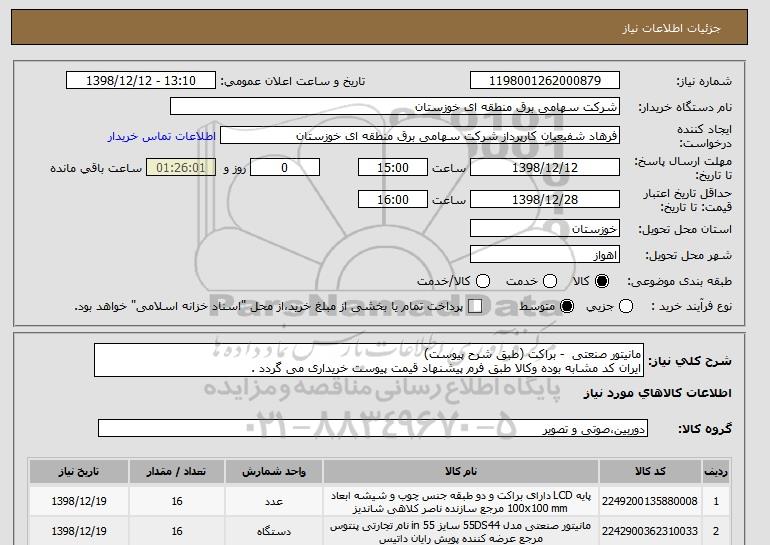
Task: Click unit عدد in row 1
Action: tap(274, 501)
